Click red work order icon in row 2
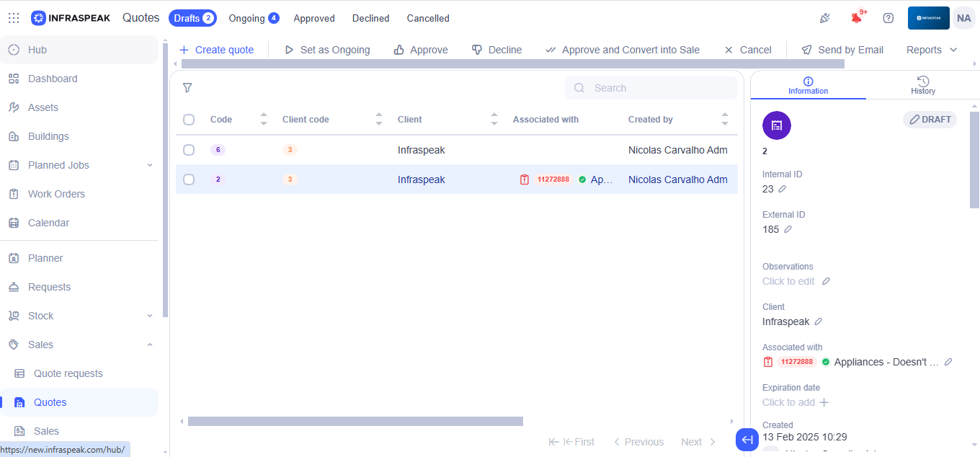This screenshot has width=980, height=457. [525, 179]
